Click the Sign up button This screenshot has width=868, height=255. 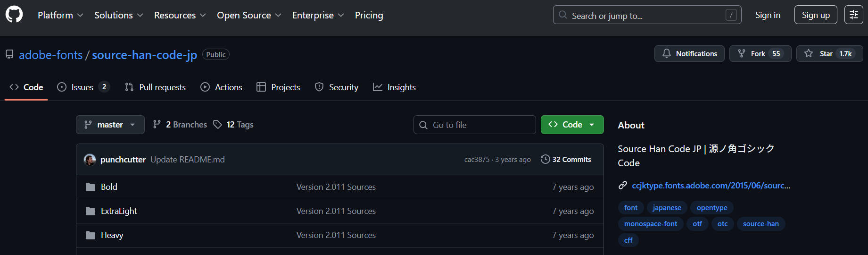(815, 15)
